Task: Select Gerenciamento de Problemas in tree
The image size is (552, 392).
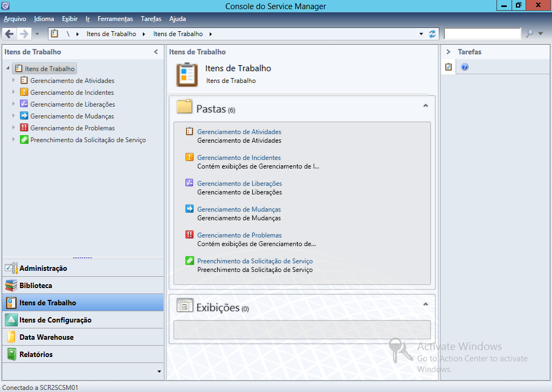Action: [72, 128]
